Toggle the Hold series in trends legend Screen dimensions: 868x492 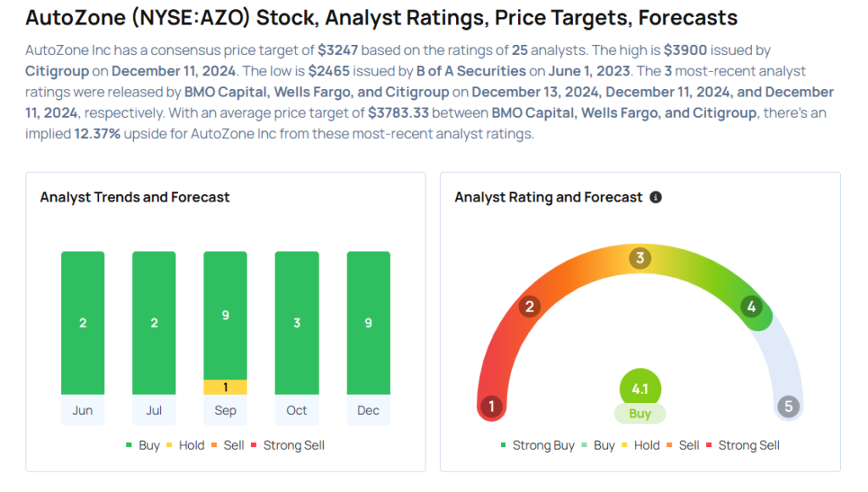(186, 445)
